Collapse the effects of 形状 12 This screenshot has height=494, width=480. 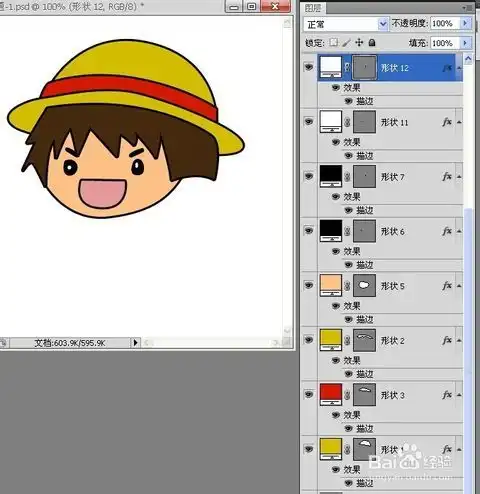459,68
